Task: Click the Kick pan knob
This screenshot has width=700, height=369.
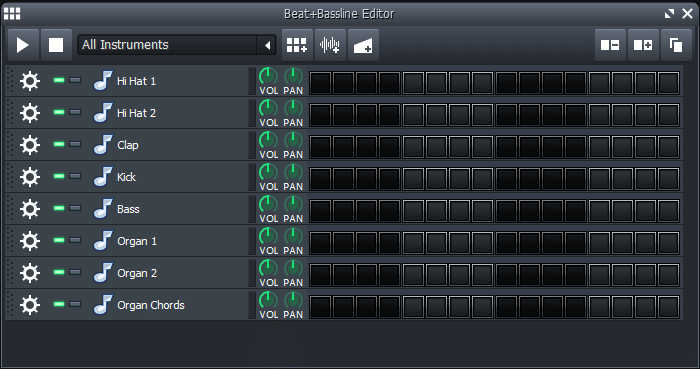Action: coord(293,172)
